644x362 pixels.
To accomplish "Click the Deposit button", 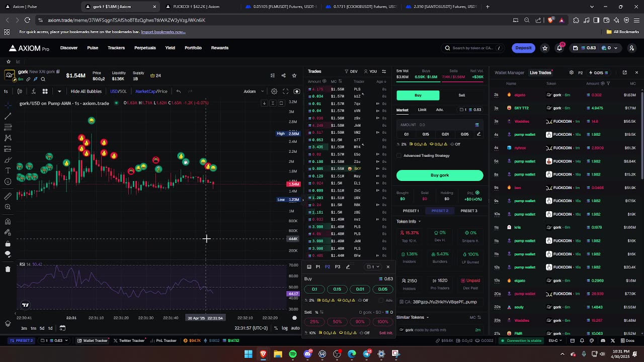I will 523,48.
